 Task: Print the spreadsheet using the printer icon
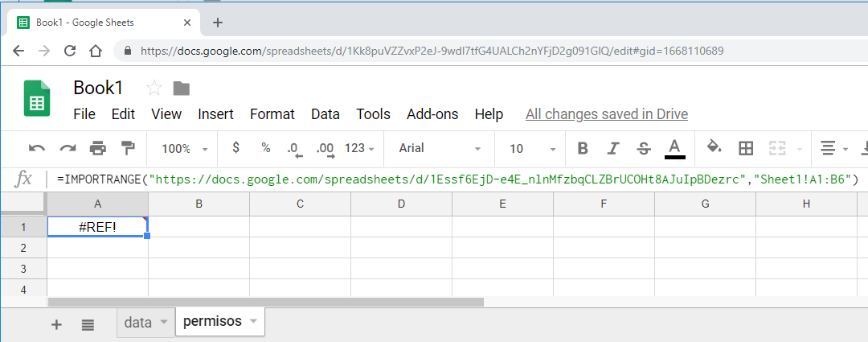click(x=98, y=148)
